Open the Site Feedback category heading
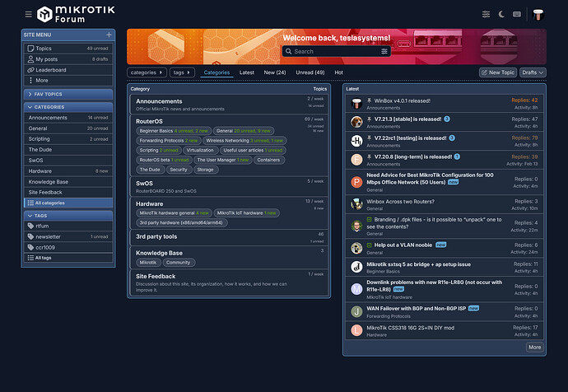This screenshot has width=568, height=392. click(x=156, y=277)
